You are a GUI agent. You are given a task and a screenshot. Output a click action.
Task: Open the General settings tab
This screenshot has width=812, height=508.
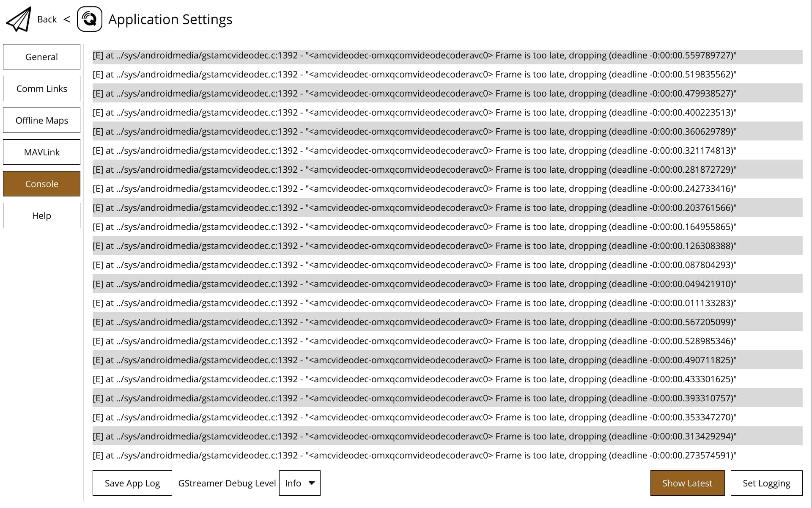click(x=41, y=57)
